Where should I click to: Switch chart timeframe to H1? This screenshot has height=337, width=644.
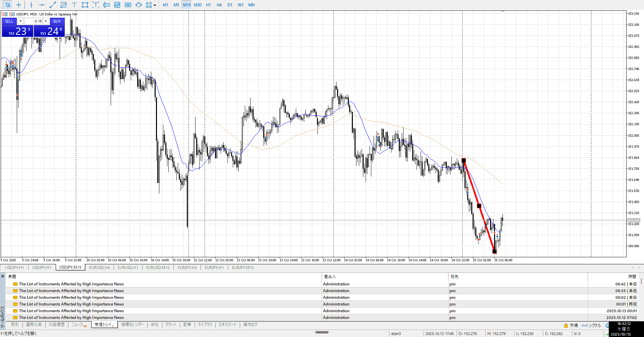(x=208, y=5)
